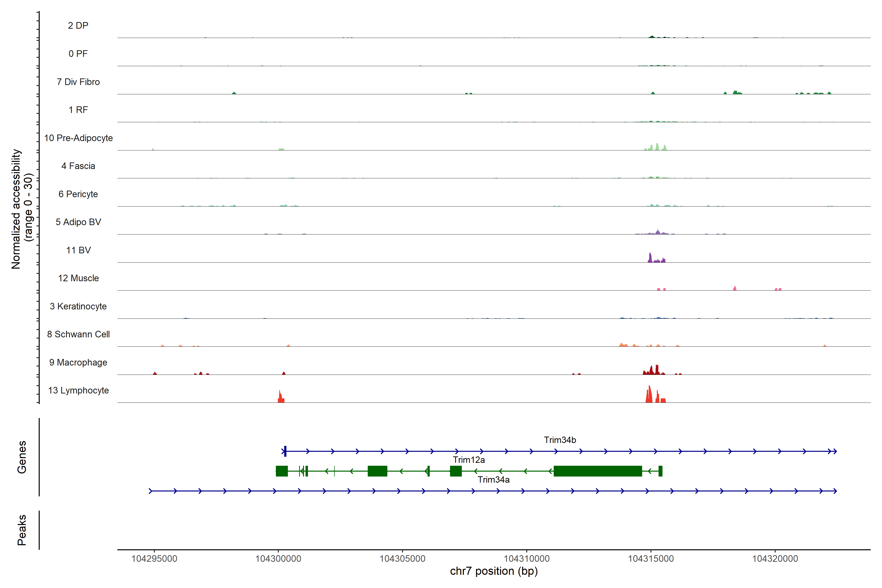Click the Peaks panel label

tap(22, 529)
